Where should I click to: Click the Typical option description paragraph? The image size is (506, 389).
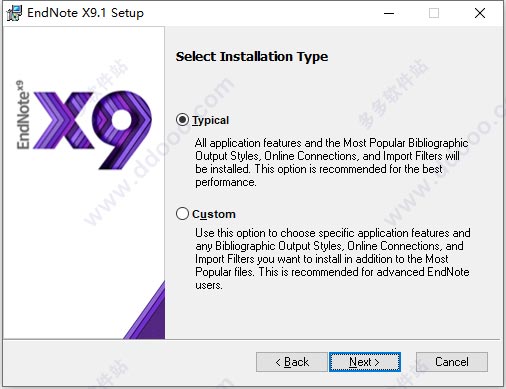[x=332, y=162]
